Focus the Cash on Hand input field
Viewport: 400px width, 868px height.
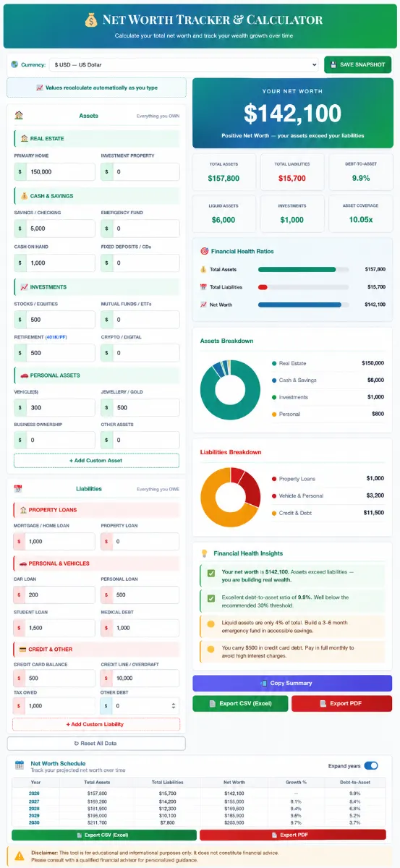54,263
